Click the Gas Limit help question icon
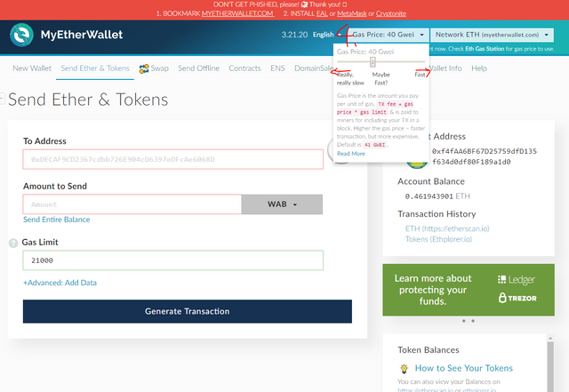Screen dimensions: 569x392 [13, 243]
